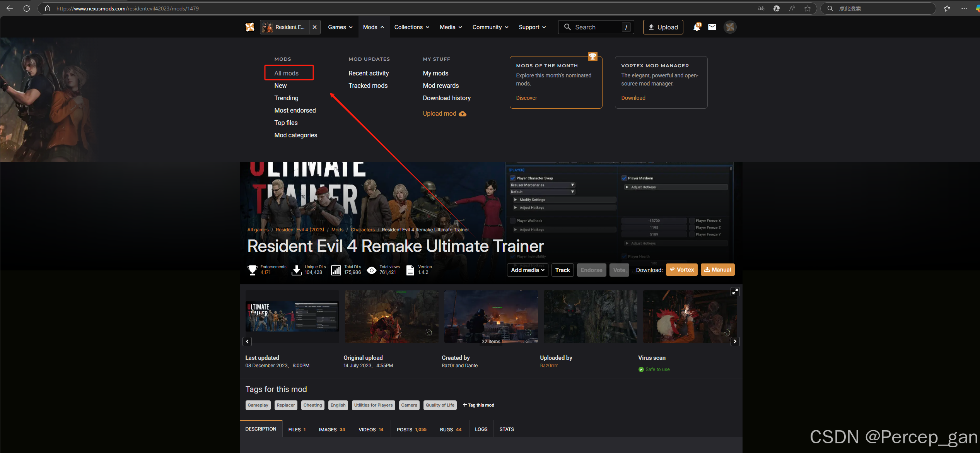This screenshot has height=453, width=980.
Task: Go to next gallery image arrow
Action: (x=735, y=342)
